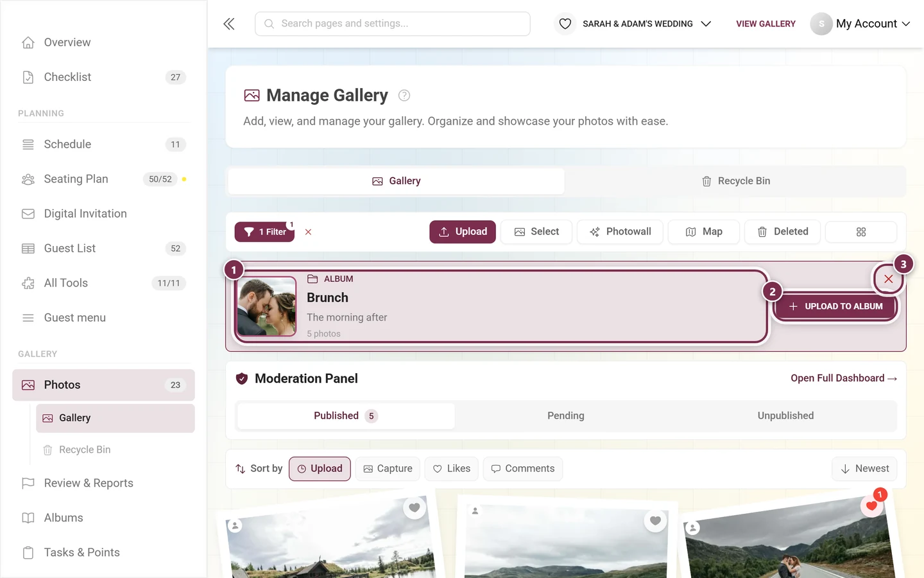This screenshot has height=578, width=924.
Task: Collapse the sidebar with the double-chevron icon
Action: click(x=229, y=24)
